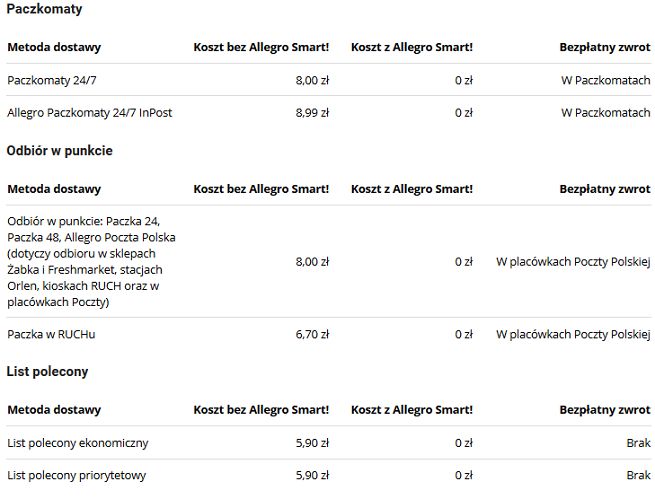Click Metoda dostawy header in Paczkomaty table
The width and height of the screenshot is (655, 499).
pyautogui.click(x=54, y=47)
